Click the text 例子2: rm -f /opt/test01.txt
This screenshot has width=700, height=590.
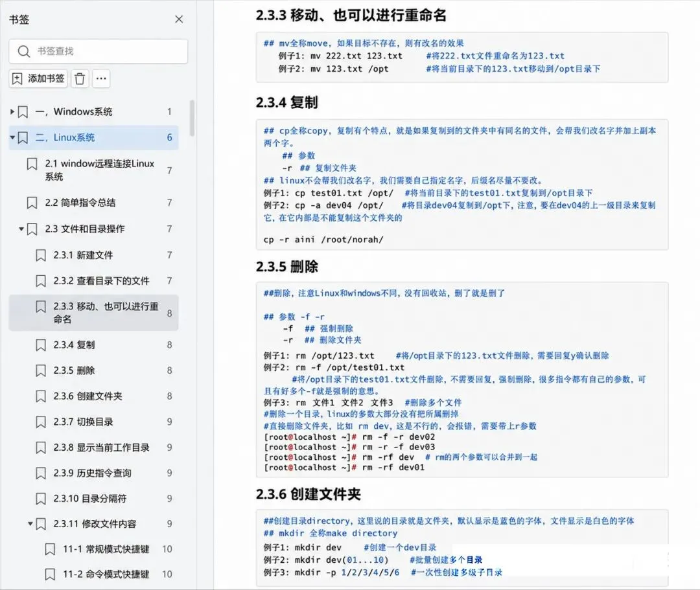334,367
